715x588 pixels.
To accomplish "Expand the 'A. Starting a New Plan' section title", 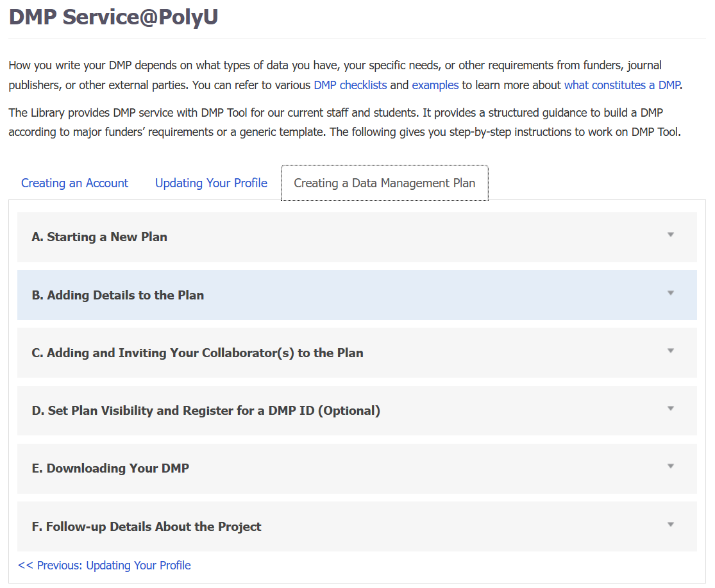I will click(x=99, y=237).
